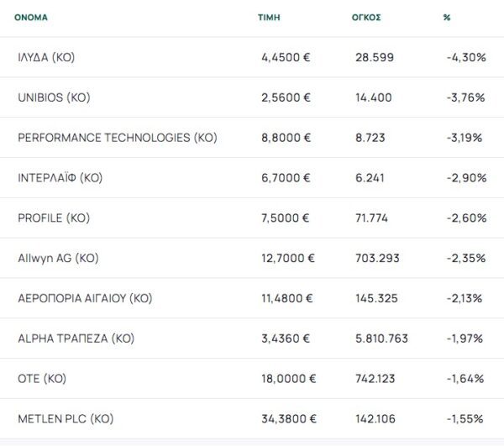
Task: Click the 34,3800 € price of METLEN
Action: point(287,418)
